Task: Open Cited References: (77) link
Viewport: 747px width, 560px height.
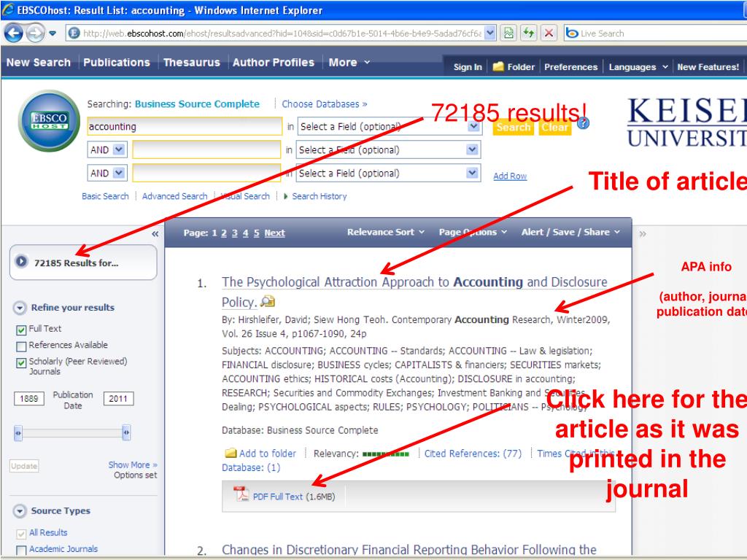Action: (473, 454)
